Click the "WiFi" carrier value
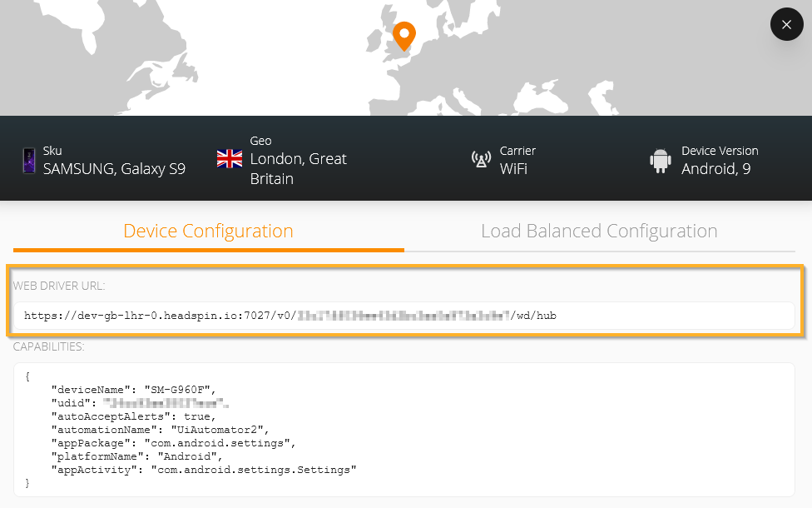The image size is (812, 508). [x=513, y=169]
